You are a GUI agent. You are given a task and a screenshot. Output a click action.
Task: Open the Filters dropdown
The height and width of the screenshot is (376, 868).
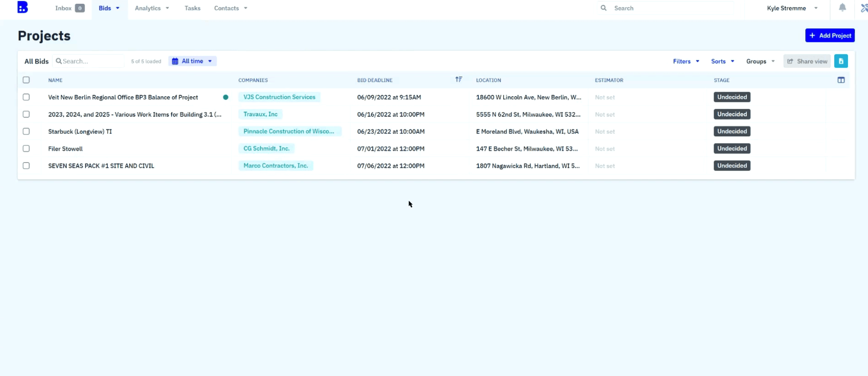(686, 61)
